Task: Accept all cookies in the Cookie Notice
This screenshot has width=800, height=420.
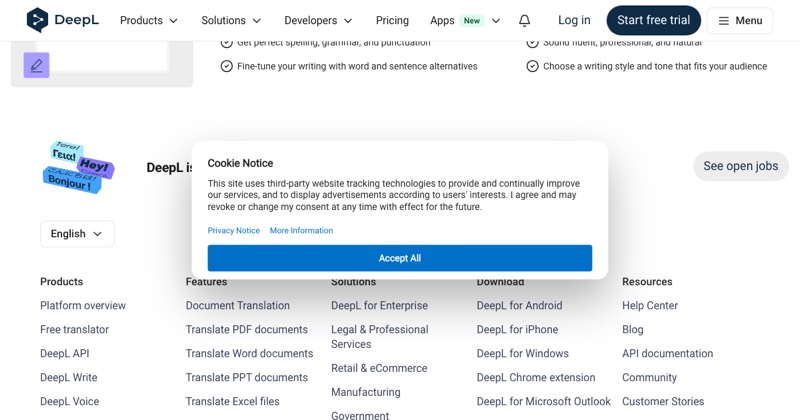Action: [x=399, y=258]
